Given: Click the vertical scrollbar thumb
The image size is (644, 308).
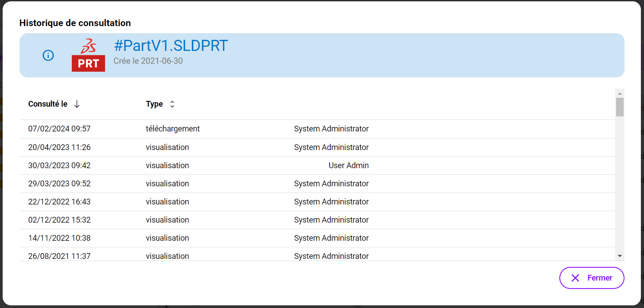Looking at the screenshot, I should click(620, 107).
